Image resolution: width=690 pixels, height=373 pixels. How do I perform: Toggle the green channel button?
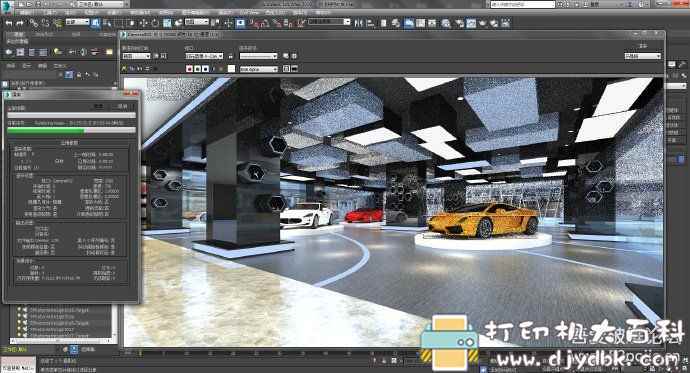click(x=197, y=69)
